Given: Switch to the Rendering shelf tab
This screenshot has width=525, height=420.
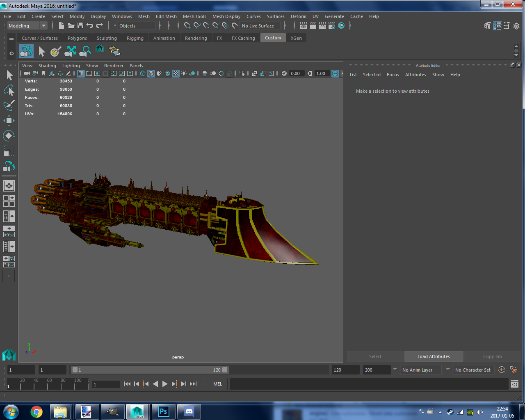Looking at the screenshot, I should pyautogui.click(x=196, y=38).
